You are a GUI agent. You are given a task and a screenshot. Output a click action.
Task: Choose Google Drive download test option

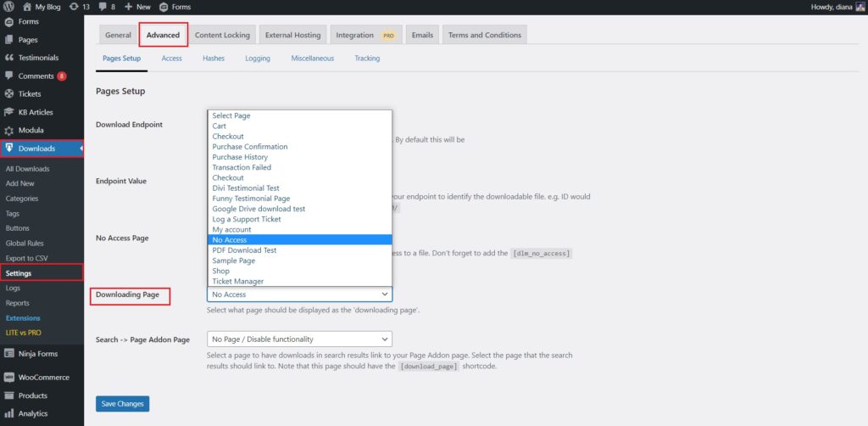(x=299, y=209)
